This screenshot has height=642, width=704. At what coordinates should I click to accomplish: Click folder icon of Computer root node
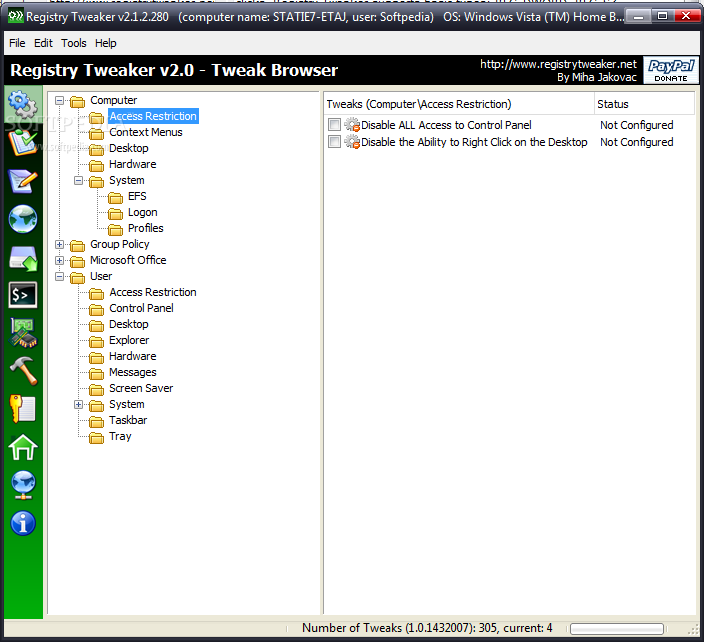tap(77, 101)
